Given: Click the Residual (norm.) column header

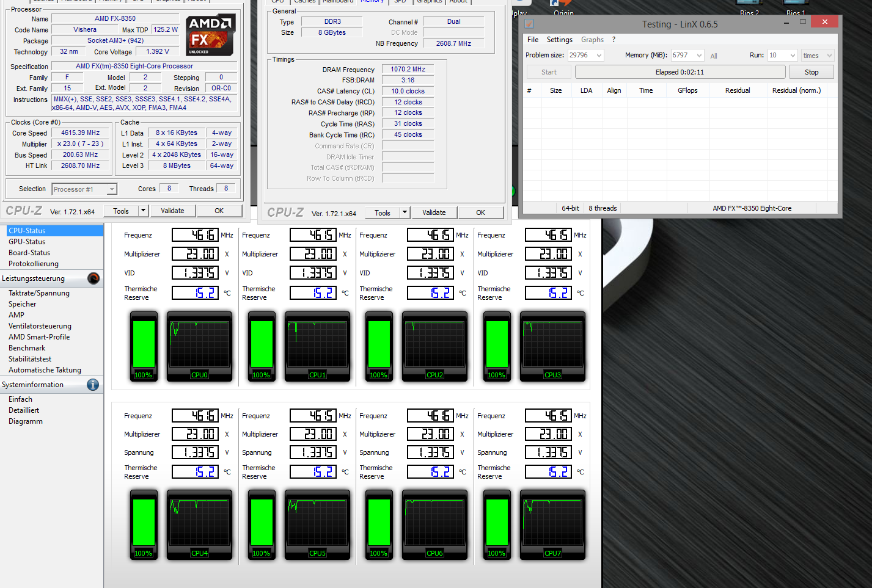Looking at the screenshot, I should (797, 90).
